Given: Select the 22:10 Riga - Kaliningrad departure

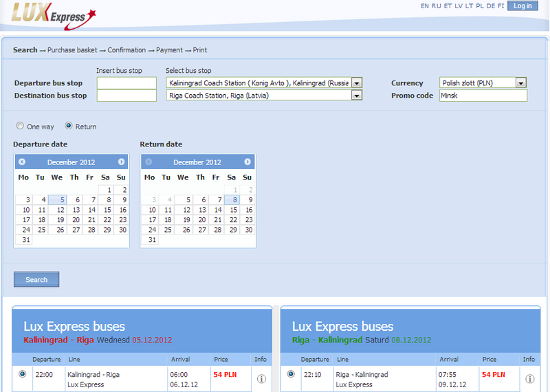Looking at the screenshot, I should [291, 373].
